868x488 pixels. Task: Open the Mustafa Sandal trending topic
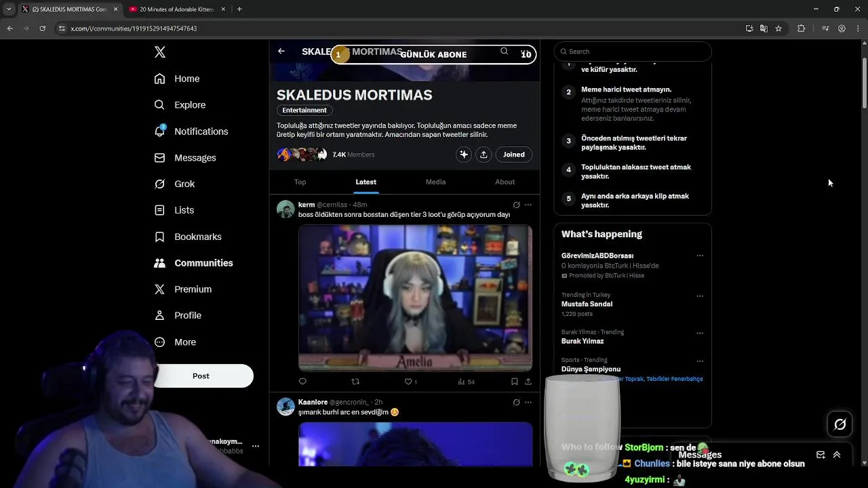(x=587, y=304)
